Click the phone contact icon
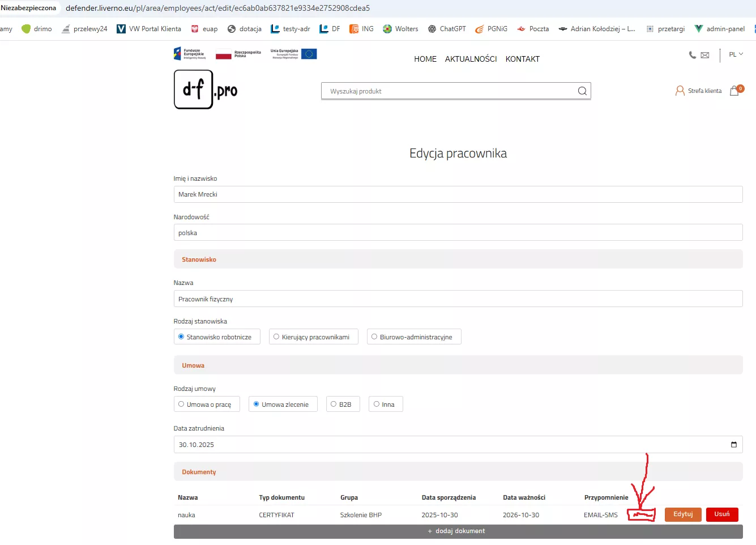The image size is (756, 545). [x=692, y=55]
